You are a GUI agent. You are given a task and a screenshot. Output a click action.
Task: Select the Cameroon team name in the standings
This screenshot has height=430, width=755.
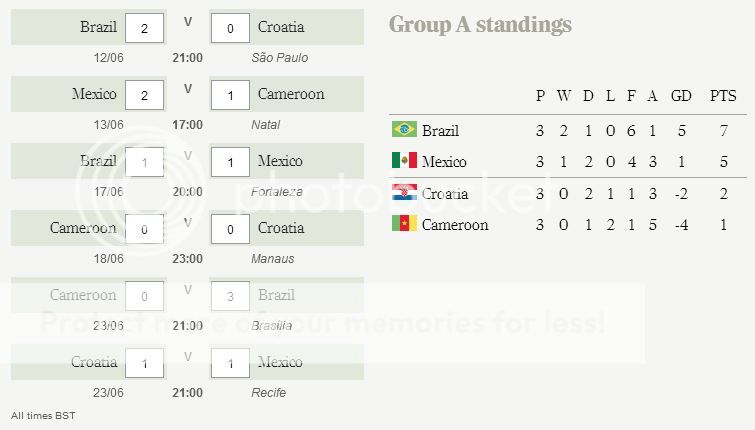pos(455,224)
